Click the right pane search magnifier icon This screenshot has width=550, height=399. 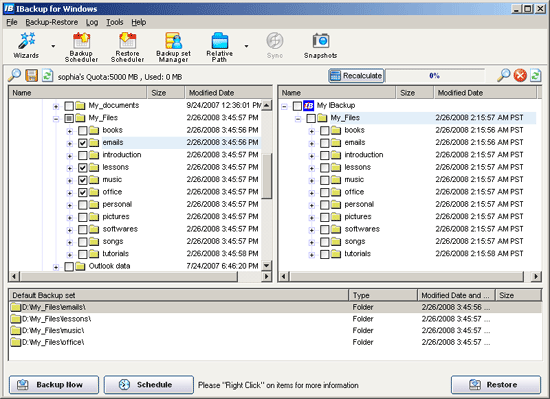504,75
